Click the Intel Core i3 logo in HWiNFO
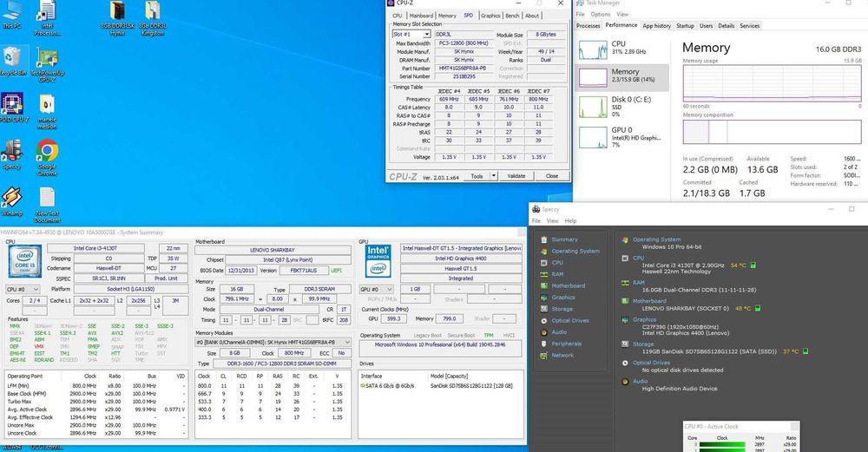Image resolution: width=868 pixels, height=452 pixels. (25, 260)
